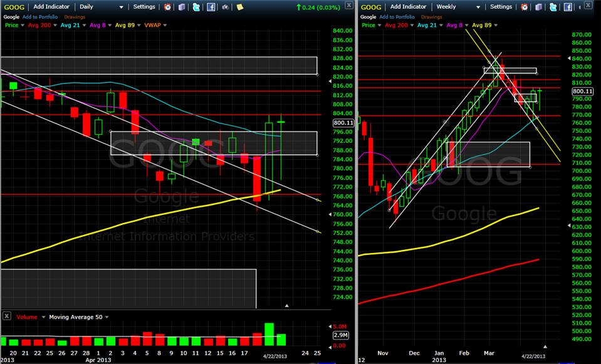Image resolution: width=601 pixels, height=364 pixels.
Task: Click the 2.9M volume value tag
Action: [340, 335]
